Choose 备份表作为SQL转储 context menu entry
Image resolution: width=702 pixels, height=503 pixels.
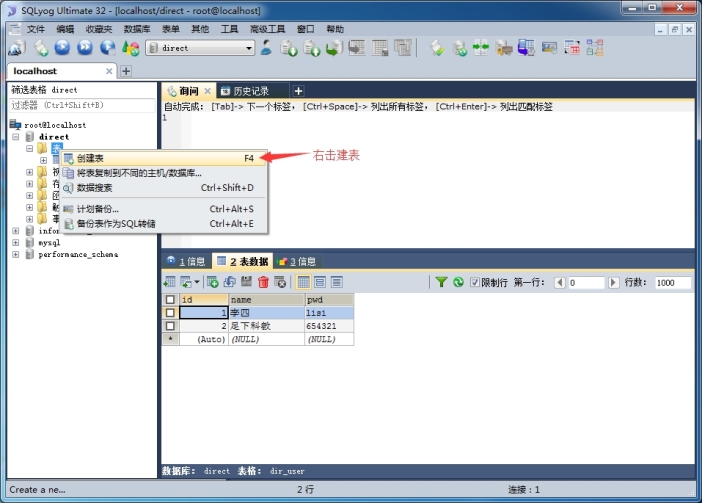point(165,224)
